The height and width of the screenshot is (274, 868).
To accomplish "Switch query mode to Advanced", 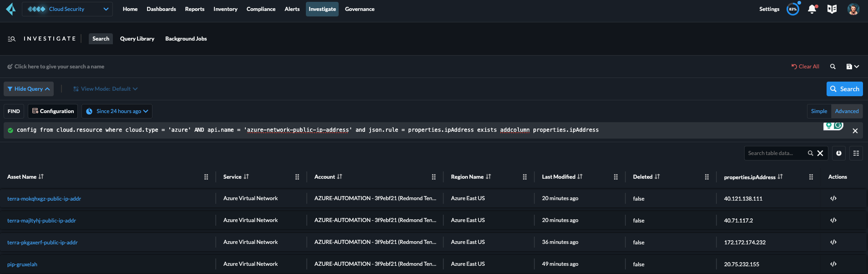I will point(847,111).
